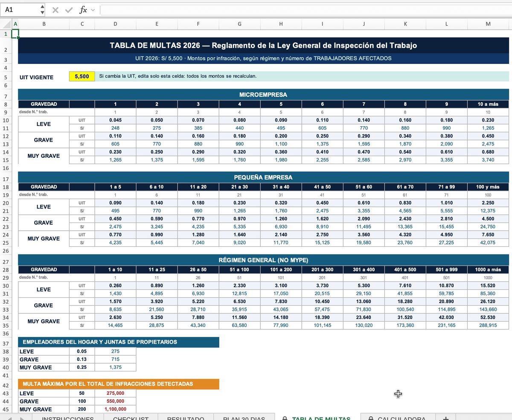This screenshot has height=420, width=512.
Task: Select the PEQUEÑA EMPRESA section header
Action: click(263, 177)
